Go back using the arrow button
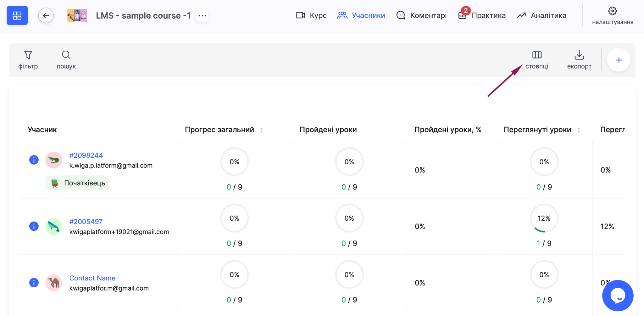This screenshot has height=316, width=644. (x=46, y=15)
